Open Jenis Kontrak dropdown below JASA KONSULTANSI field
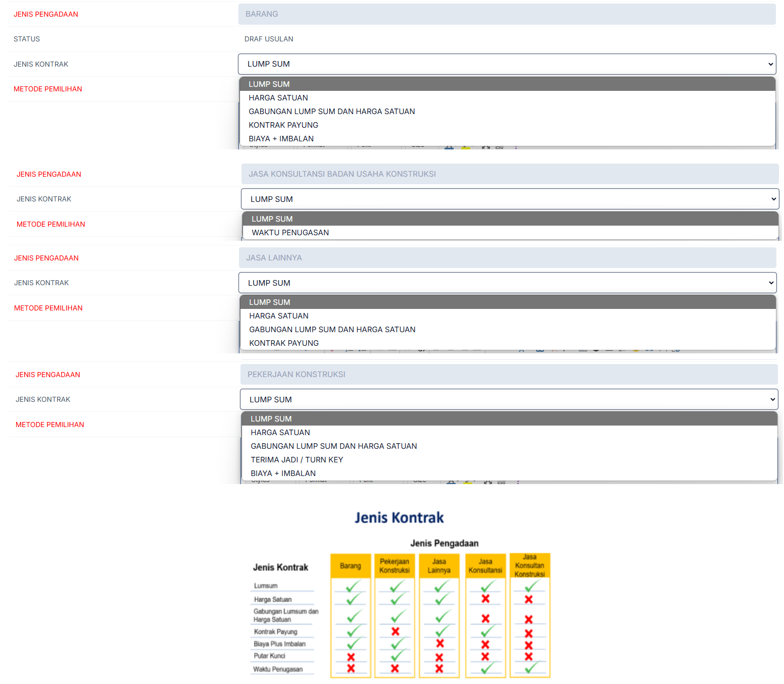 tap(510, 199)
